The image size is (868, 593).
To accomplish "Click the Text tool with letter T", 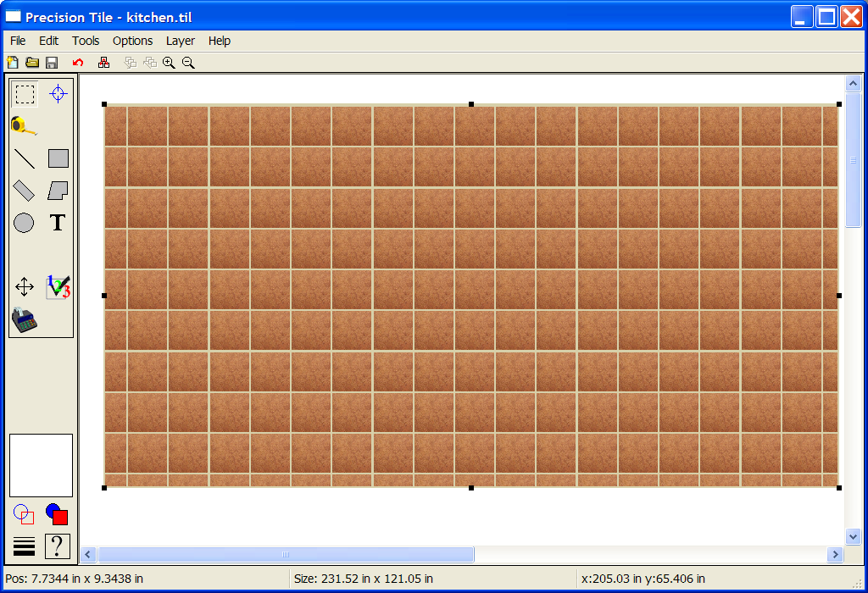I will coord(58,223).
